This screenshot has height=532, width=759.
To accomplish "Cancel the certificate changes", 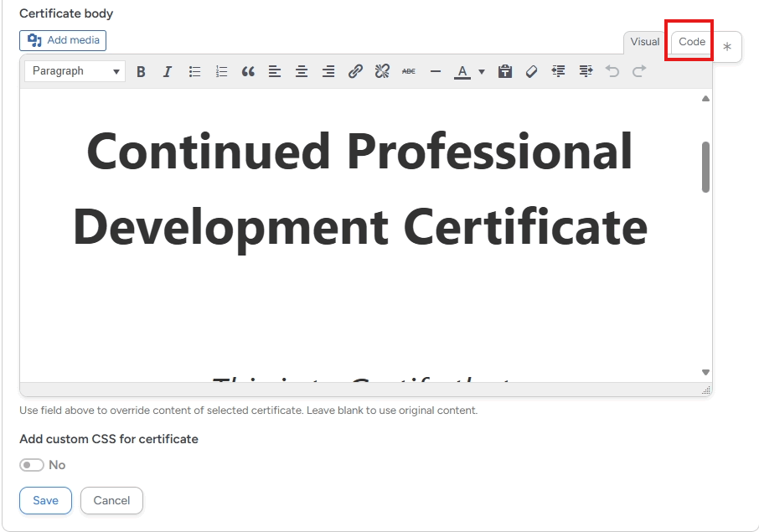I will tap(111, 500).
